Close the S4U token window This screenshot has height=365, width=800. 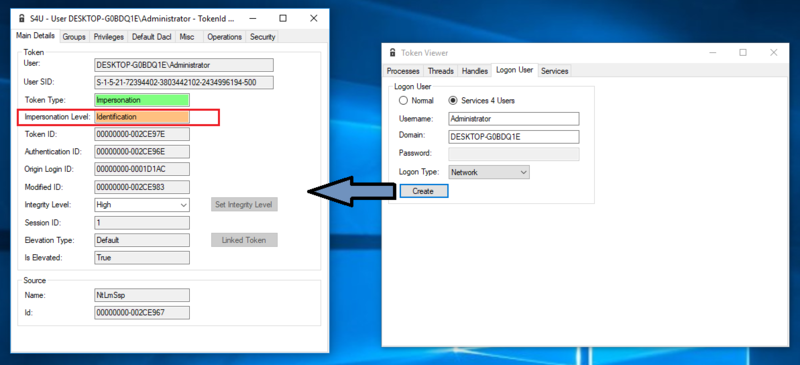(x=314, y=18)
